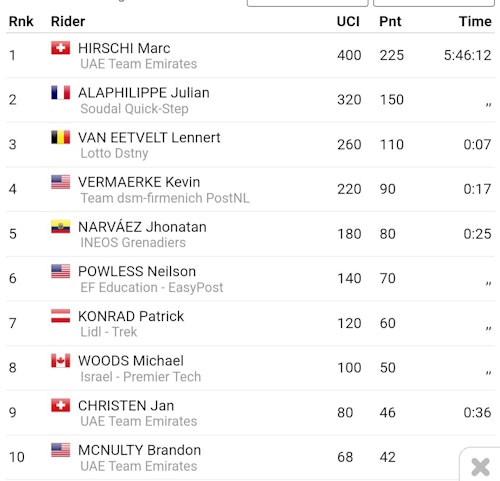
Task: Open CHRISTEN Jan rider profile
Action: (126, 406)
